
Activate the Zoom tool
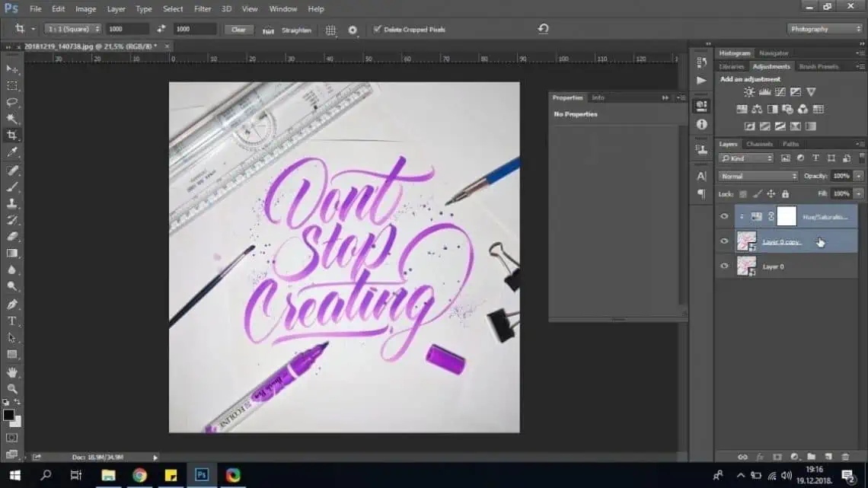(12, 388)
